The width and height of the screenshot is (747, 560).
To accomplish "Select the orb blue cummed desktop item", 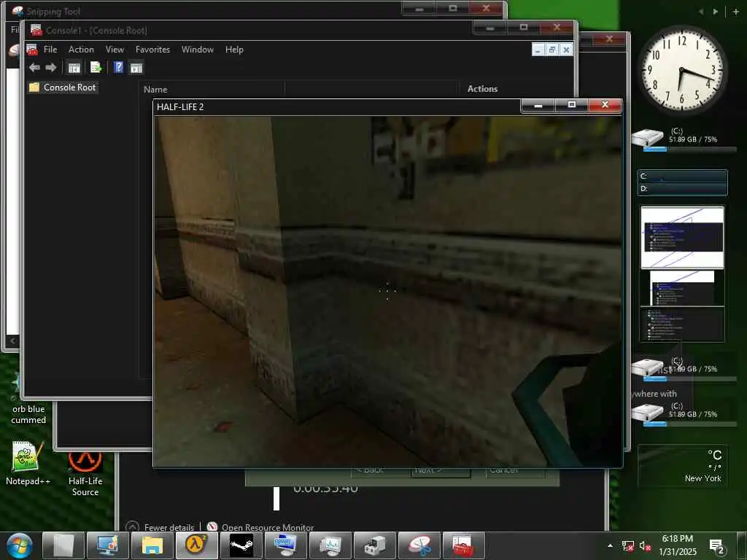I will tap(28, 413).
